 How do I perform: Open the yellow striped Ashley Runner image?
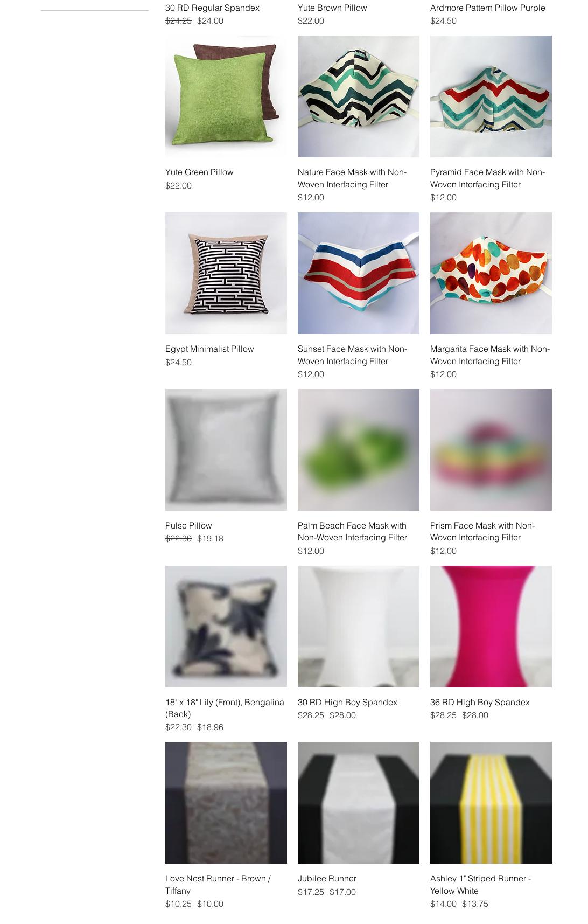coord(491,803)
